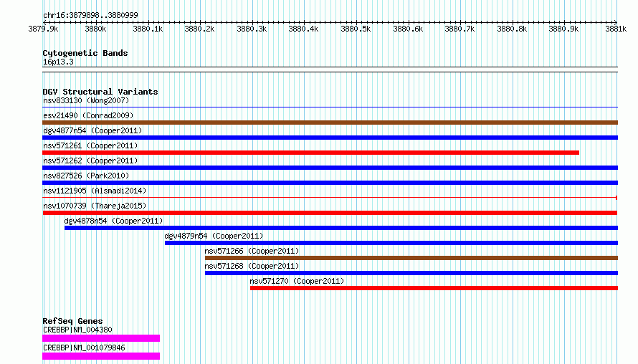This screenshot has width=638, height=364.
Task: Click the nsv571261 (Cooper2011) label
Action: [90, 145]
